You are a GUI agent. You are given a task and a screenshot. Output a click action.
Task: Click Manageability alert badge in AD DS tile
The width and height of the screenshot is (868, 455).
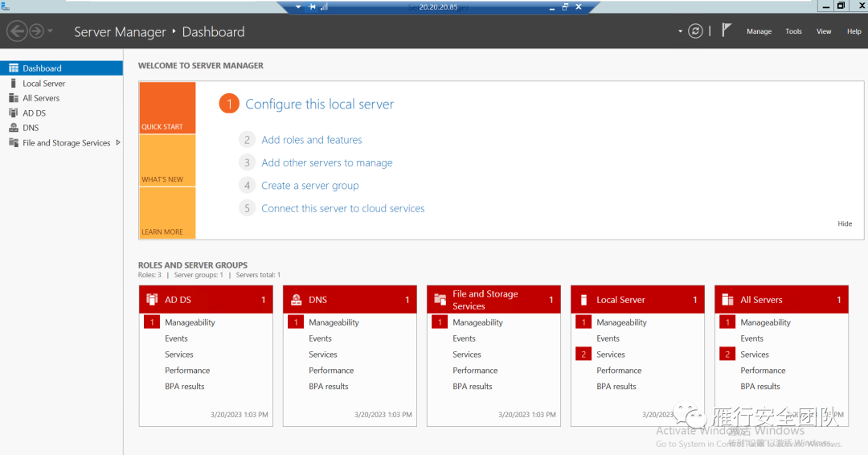coord(152,322)
